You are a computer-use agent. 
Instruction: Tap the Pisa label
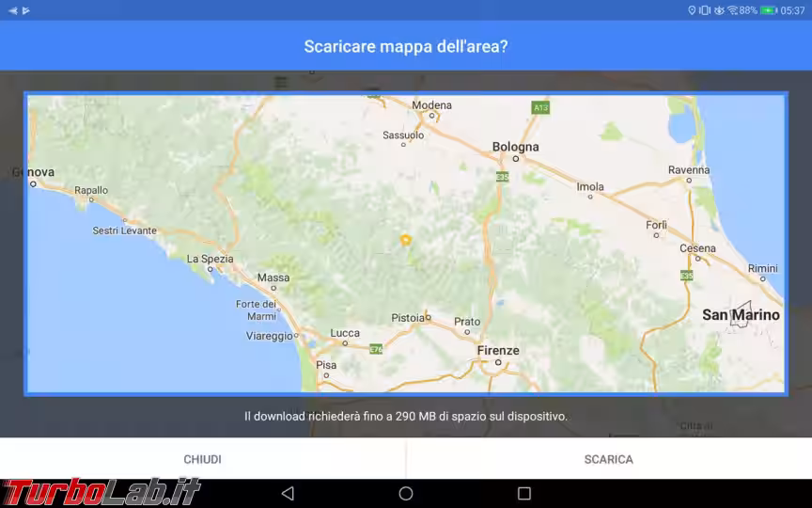click(x=326, y=365)
